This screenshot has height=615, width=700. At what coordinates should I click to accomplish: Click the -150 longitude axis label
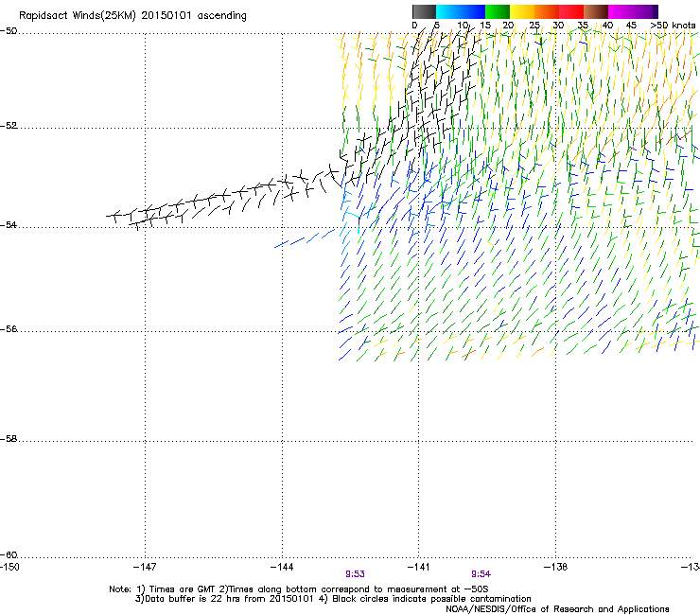pos(9,567)
